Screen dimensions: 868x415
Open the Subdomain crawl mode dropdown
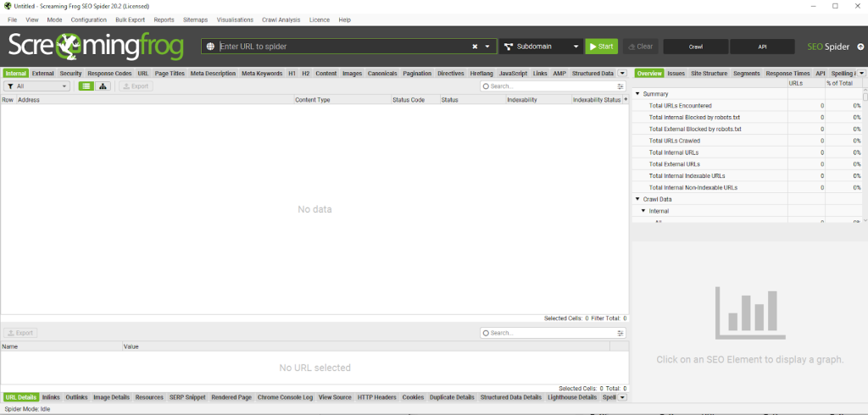coord(540,47)
